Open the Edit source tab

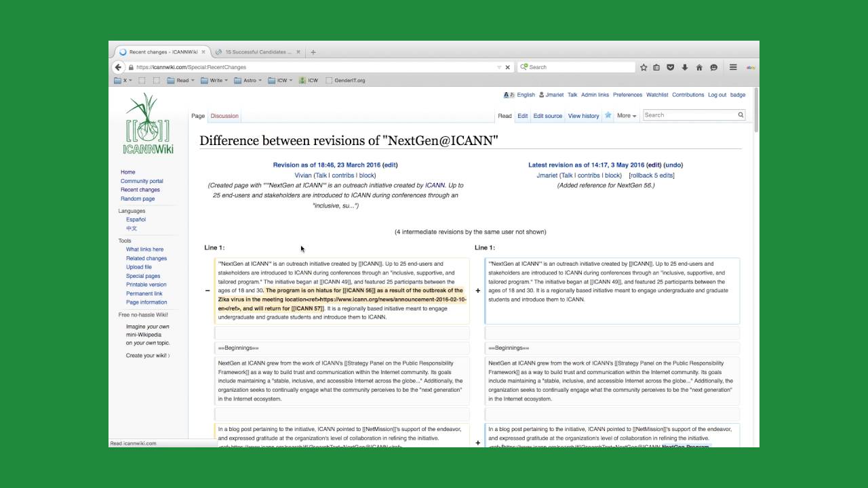click(x=548, y=116)
